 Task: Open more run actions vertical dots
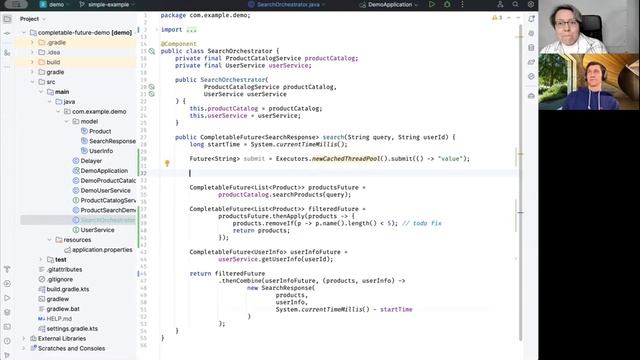[462, 4]
